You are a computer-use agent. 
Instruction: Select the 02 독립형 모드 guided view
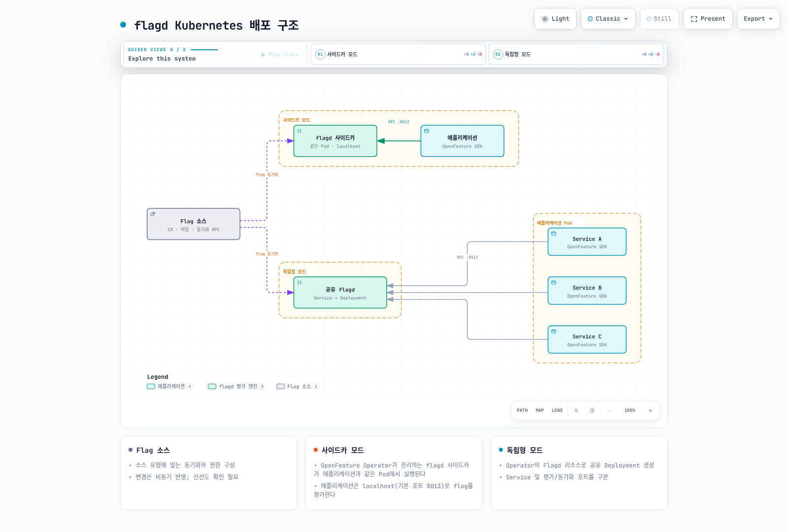(x=576, y=54)
